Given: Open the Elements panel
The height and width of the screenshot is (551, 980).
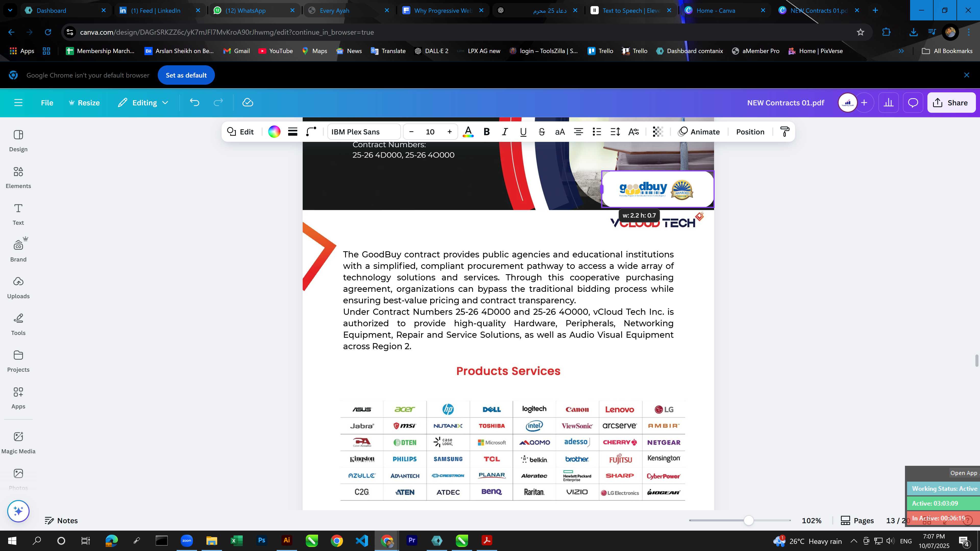Looking at the screenshot, I should (18, 178).
